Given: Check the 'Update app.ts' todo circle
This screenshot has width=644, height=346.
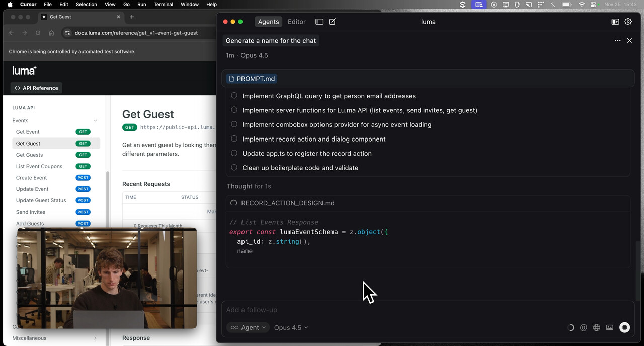Looking at the screenshot, I should pos(234,153).
